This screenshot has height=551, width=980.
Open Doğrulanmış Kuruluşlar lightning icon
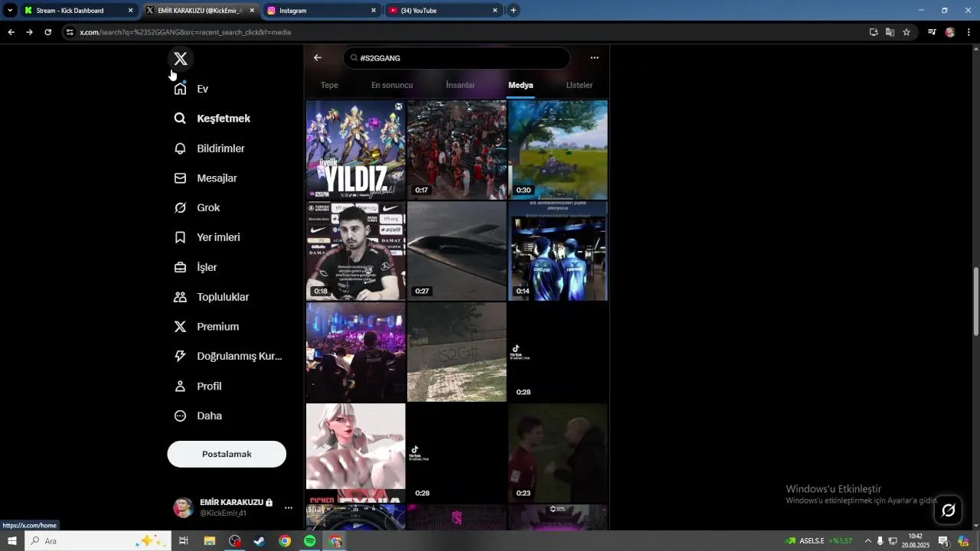pos(180,356)
